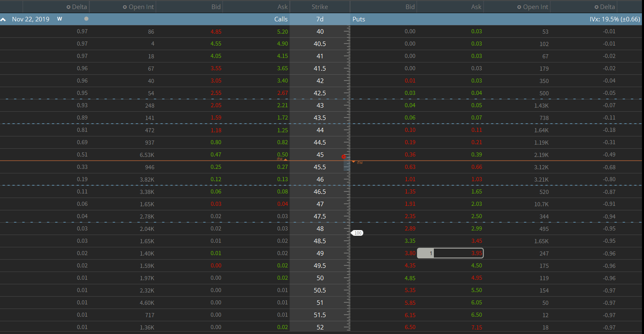Click the 47 strike put ask 2.03
Image resolution: width=644 pixels, height=334 pixels.
[476, 204]
